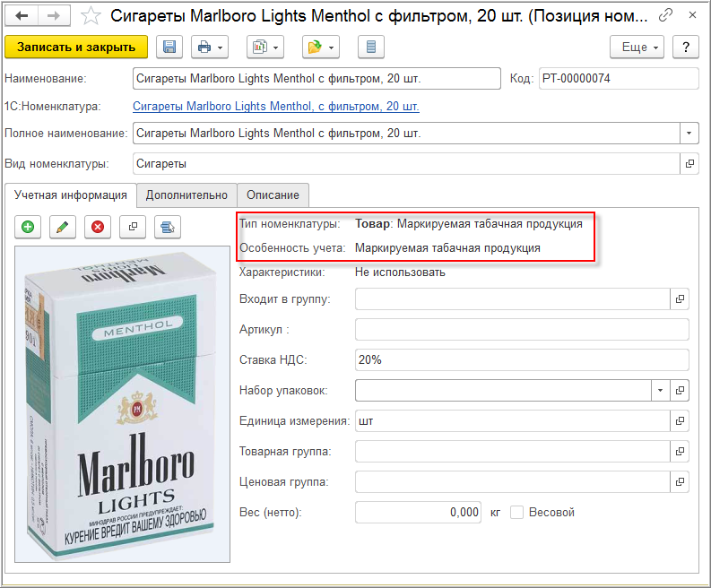Open the Еще menu
711x588 pixels.
click(637, 47)
